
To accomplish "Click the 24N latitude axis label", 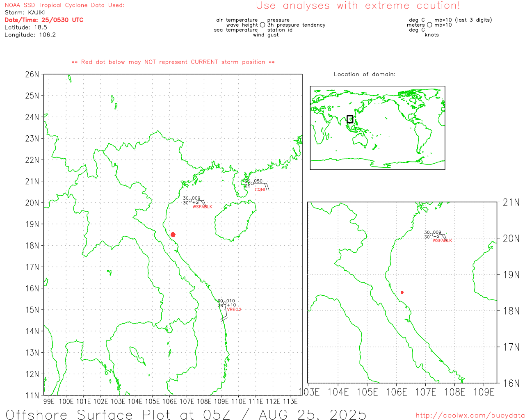I will point(32,117).
